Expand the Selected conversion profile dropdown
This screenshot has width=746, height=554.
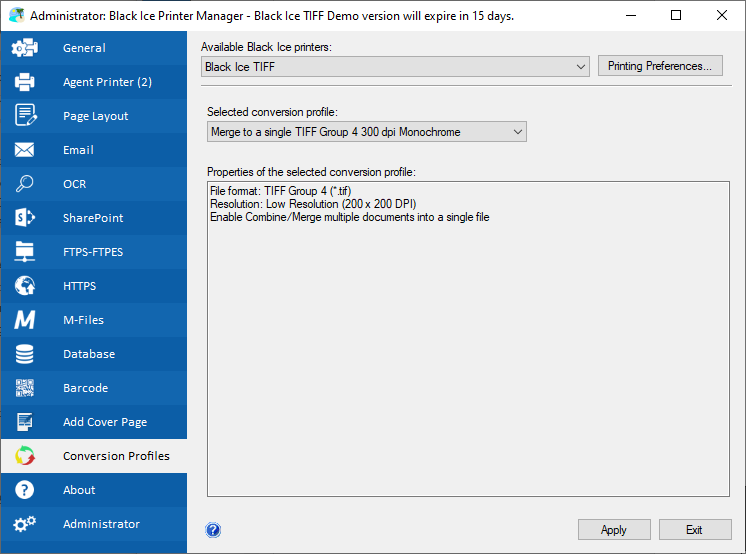click(x=366, y=132)
